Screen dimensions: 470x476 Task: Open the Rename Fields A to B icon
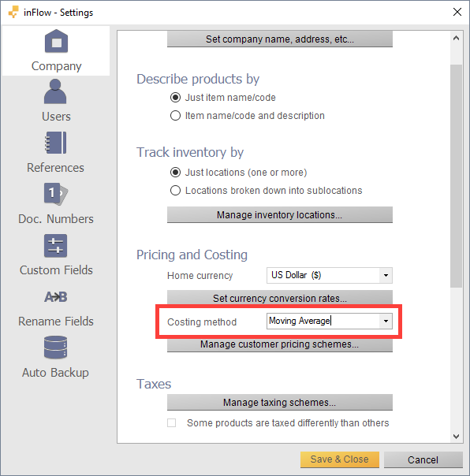pyautogui.click(x=56, y=296)
